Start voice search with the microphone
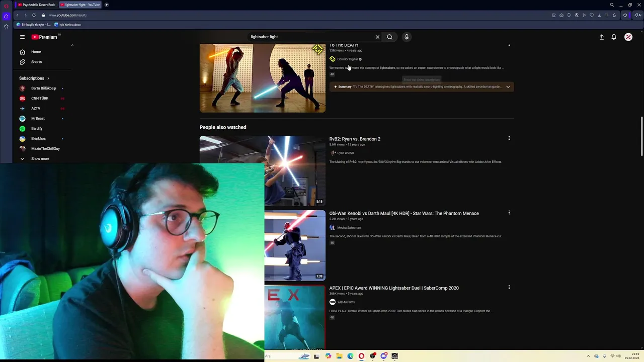 click(x=407, y=37)
